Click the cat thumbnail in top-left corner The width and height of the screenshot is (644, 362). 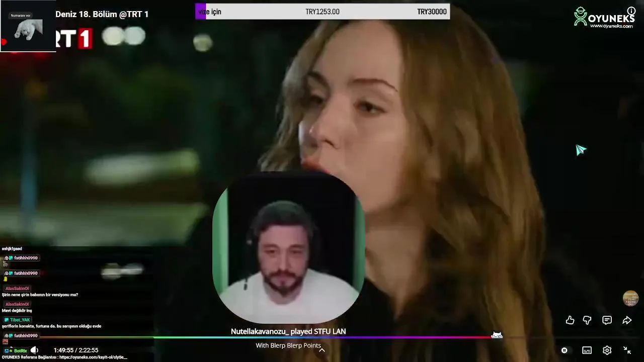coord(28,26)
